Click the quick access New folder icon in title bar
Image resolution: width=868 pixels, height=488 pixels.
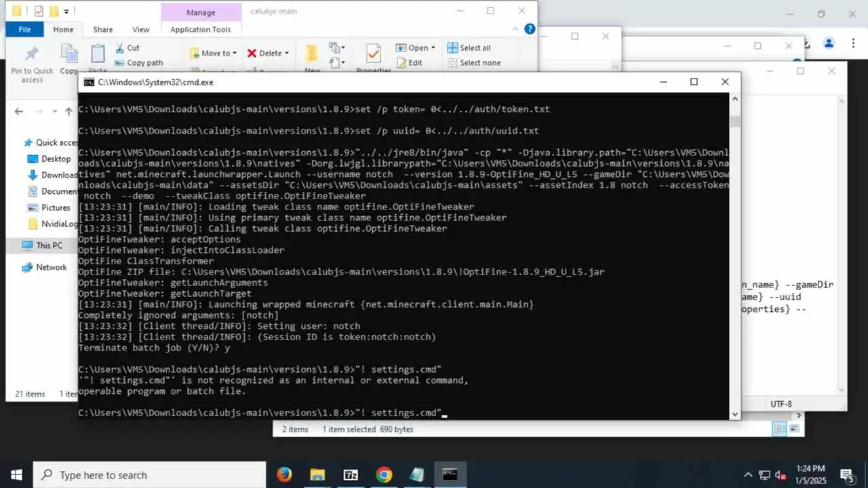54,11
